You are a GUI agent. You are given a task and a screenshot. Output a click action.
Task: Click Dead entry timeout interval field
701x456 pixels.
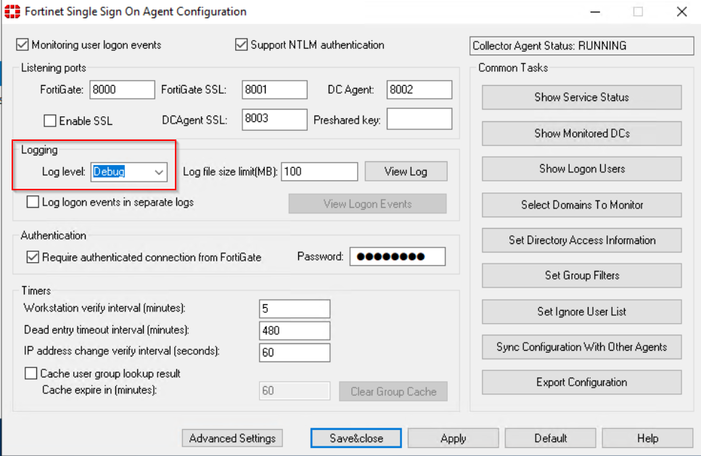pyautogui.click(x=295, y=331)
